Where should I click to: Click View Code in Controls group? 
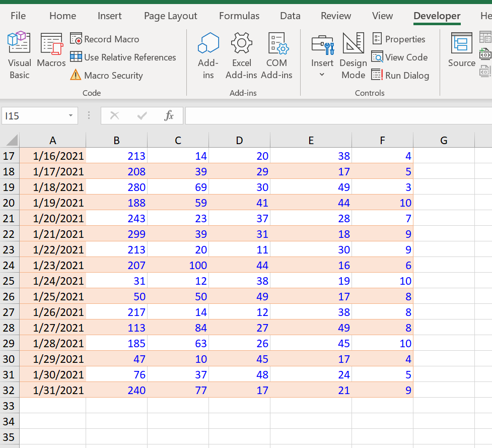[399, 57]
